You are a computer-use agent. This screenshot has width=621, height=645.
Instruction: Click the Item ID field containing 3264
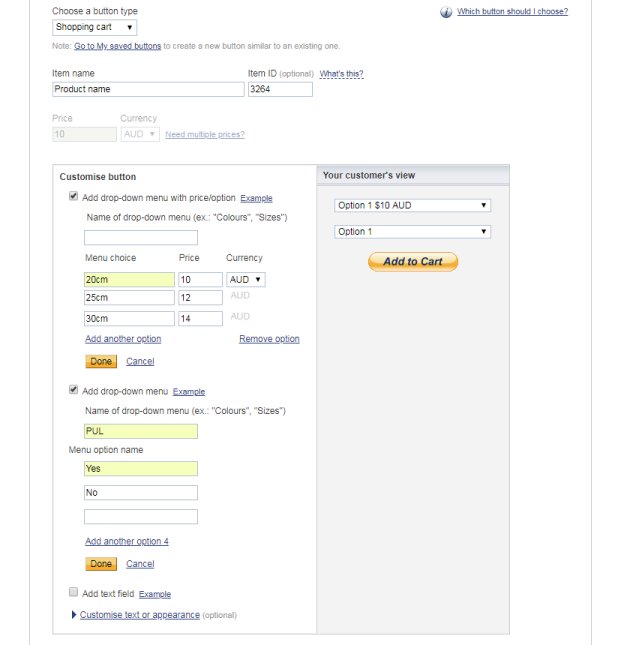[280, 90]
